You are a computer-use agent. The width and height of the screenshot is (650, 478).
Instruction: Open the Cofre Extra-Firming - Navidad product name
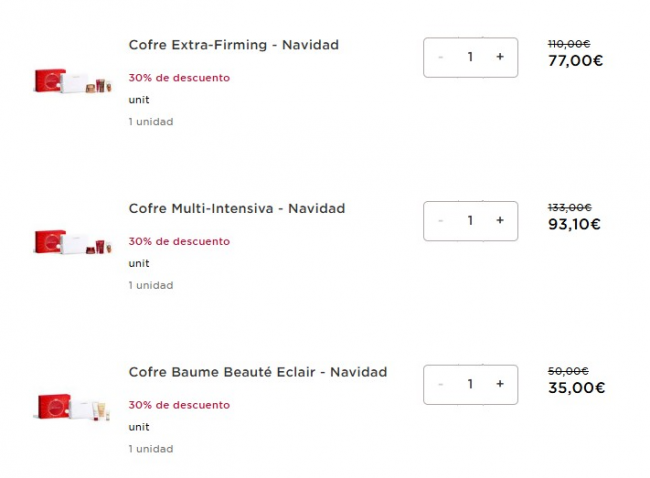(x=233, y=45)
